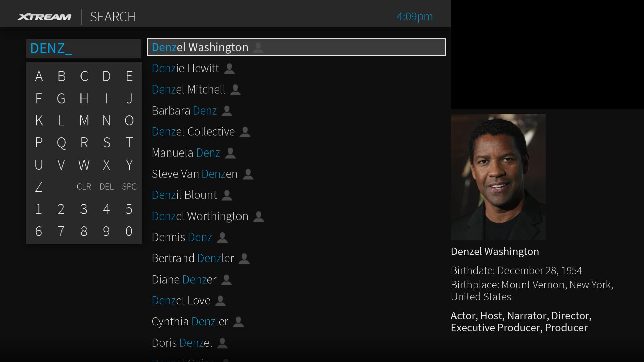The height and width of the screenshot is (362, 644).
Task: Select letter Q on the keypad
Action: coord(61,143)
